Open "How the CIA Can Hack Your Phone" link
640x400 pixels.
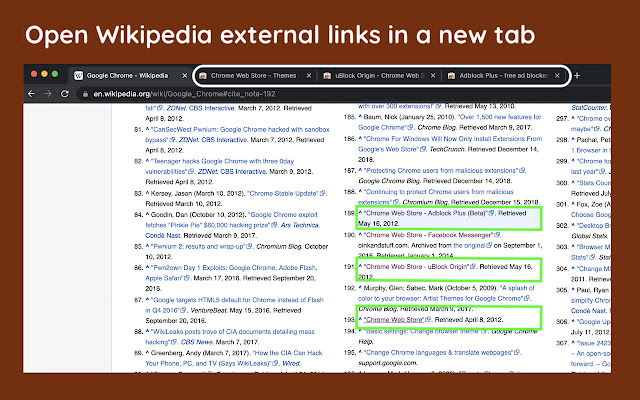click(x=234, y=358)
